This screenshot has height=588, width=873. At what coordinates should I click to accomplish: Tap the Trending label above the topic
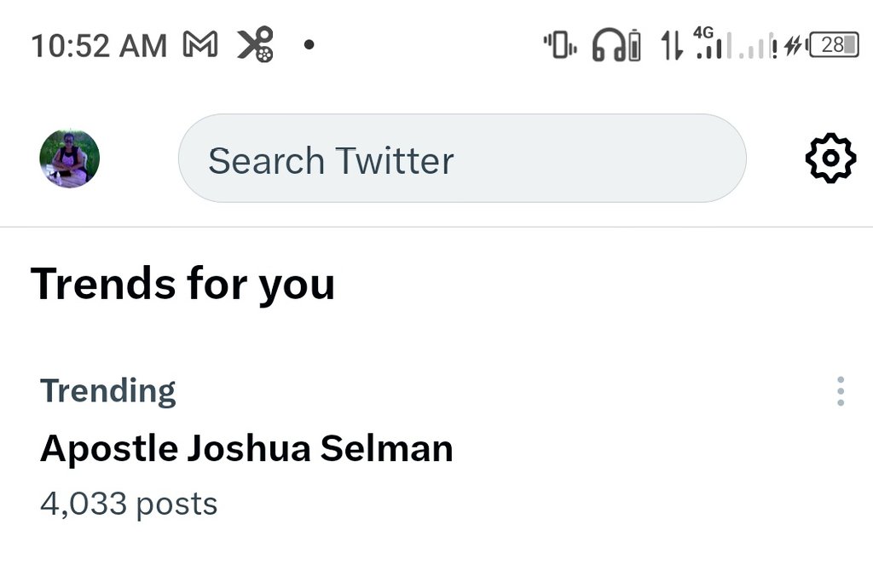107,391
